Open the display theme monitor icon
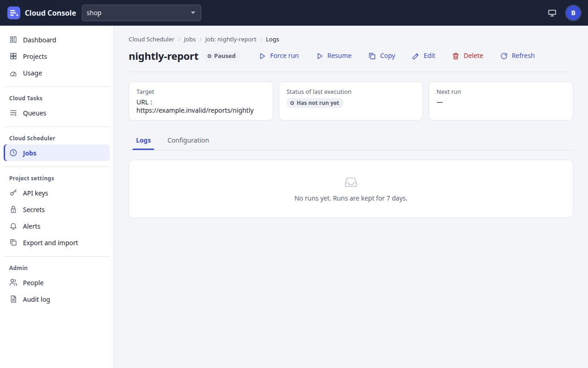The height and width of the screenshot is (368, 588). (x=552, y=13)
